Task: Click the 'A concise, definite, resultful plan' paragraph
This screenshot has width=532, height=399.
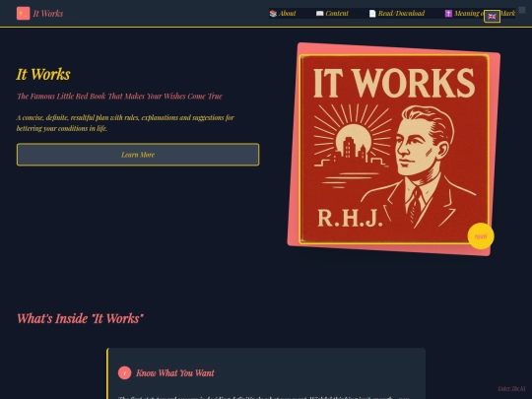Action: pos(125,123)
